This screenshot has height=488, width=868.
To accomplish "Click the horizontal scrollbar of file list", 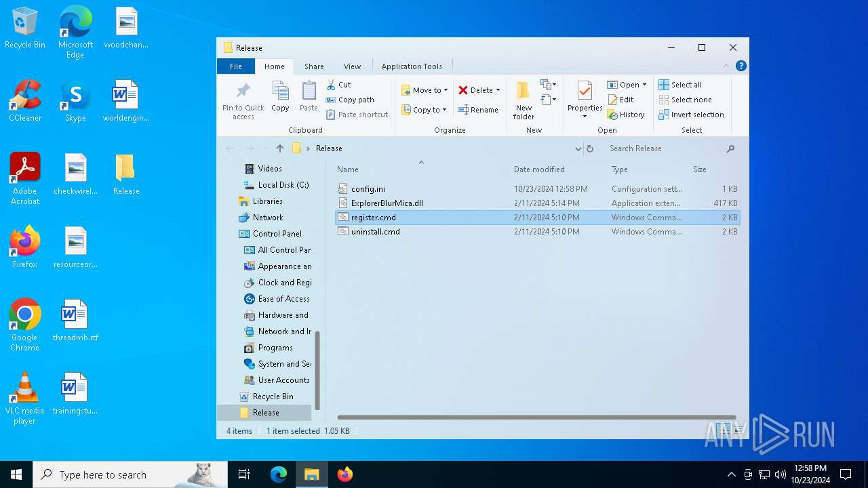I will coord(536,418).
